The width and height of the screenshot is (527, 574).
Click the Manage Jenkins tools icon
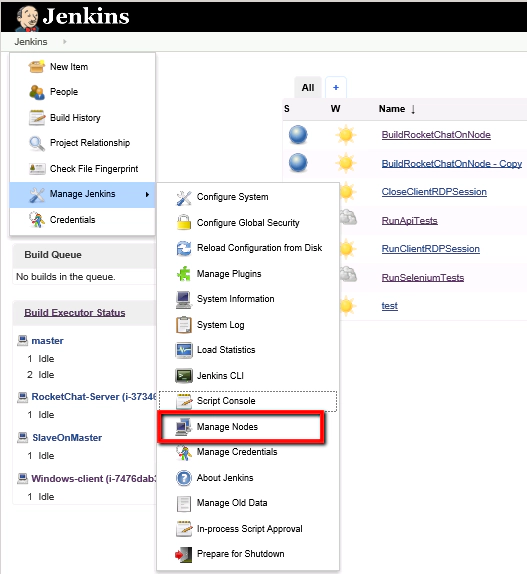coord(37,194)
